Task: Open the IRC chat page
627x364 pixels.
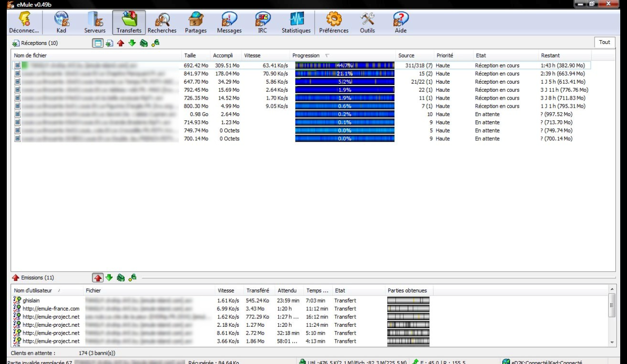Action: [x=262, y=23]
